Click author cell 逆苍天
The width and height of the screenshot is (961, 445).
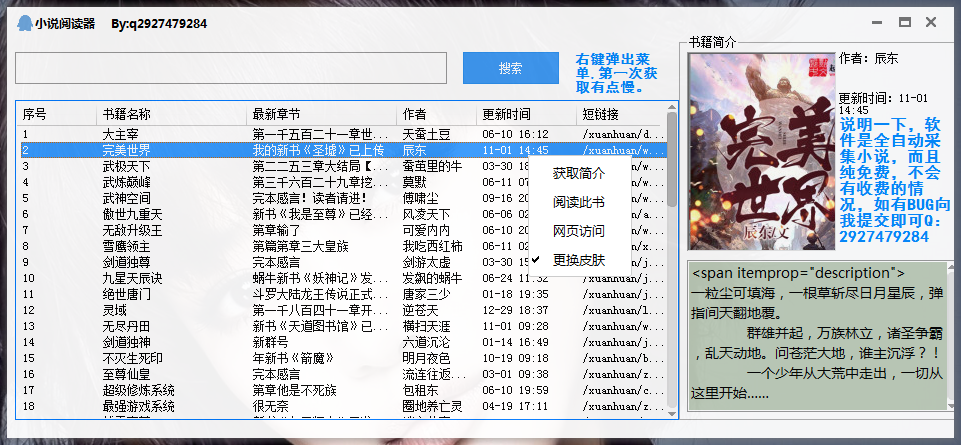coord(420,310)
